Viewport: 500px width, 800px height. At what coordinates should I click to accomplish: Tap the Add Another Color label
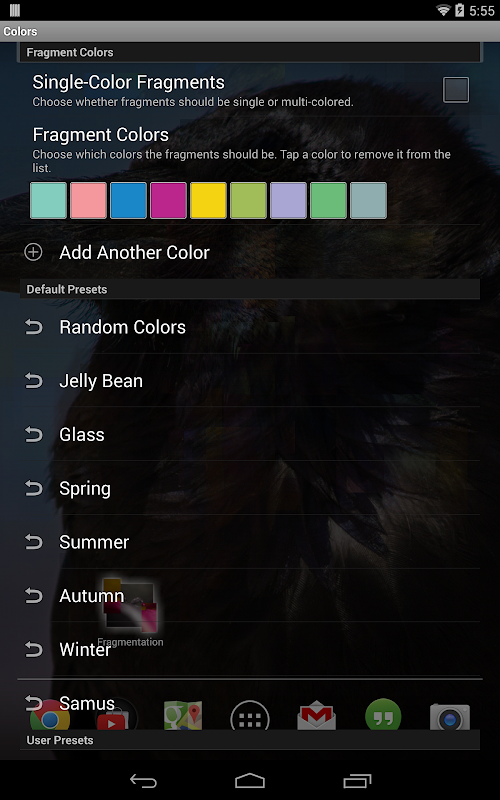134,253
